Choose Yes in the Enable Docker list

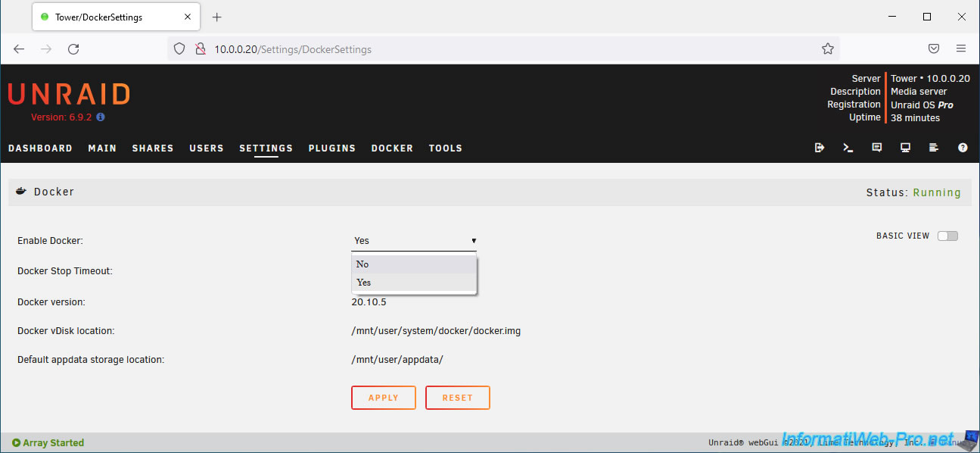click(x=414, y=283)
